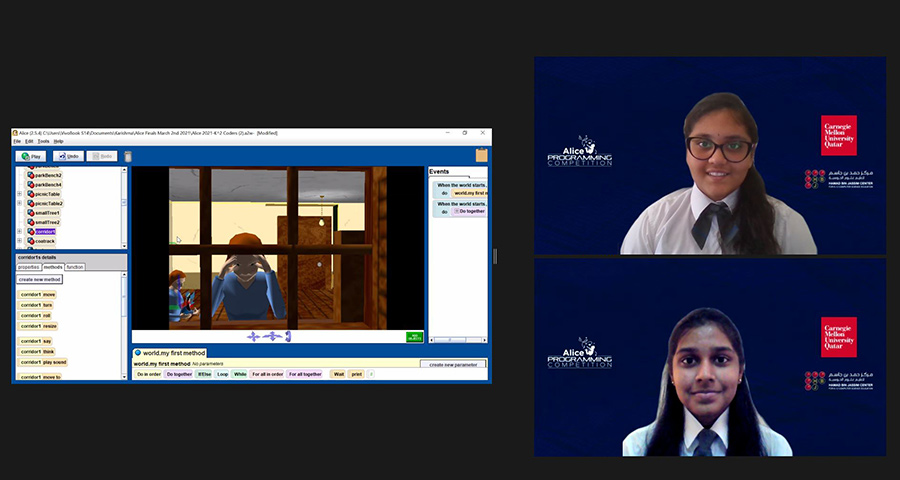Expand the picnicTable tree node
The image size is (900, 480).
click(20, 194)
